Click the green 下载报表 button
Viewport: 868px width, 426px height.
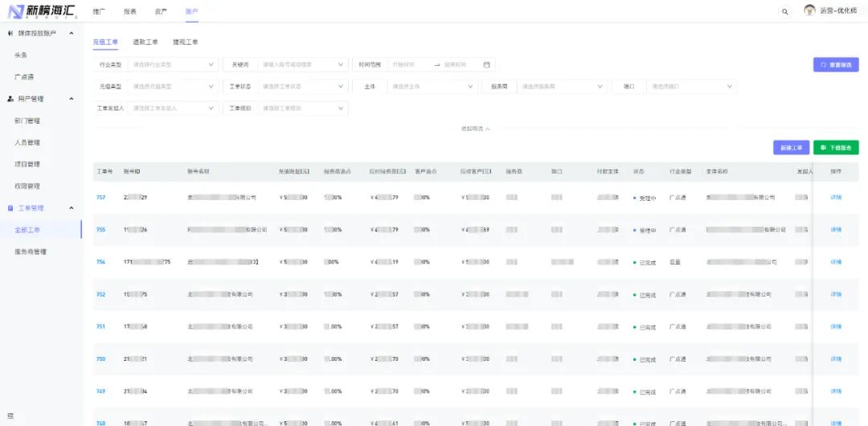[x=836, y=148]
